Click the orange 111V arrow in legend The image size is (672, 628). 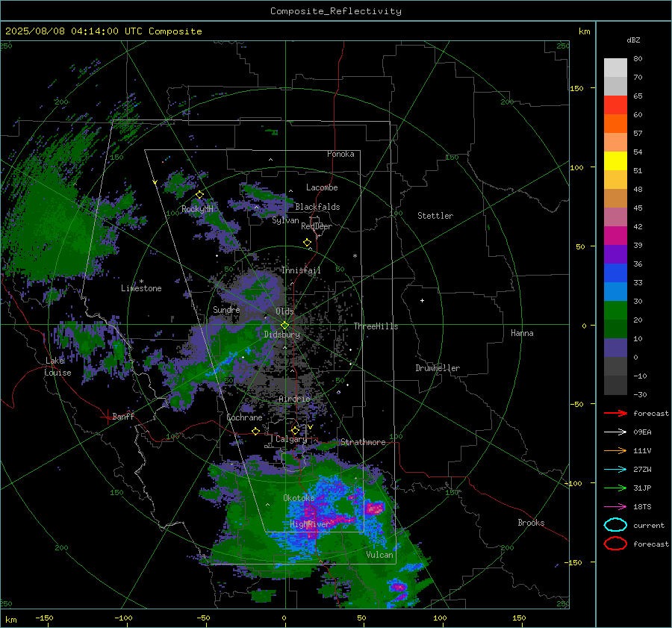[615, 450]
